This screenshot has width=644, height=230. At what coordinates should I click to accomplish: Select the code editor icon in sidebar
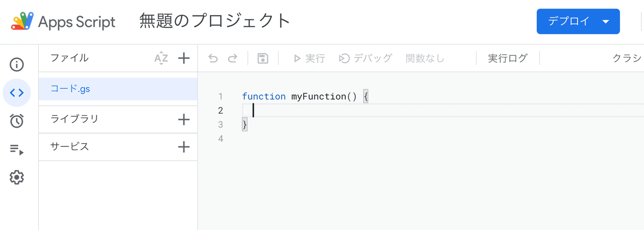pyautogui.click(x=17, y=93)
